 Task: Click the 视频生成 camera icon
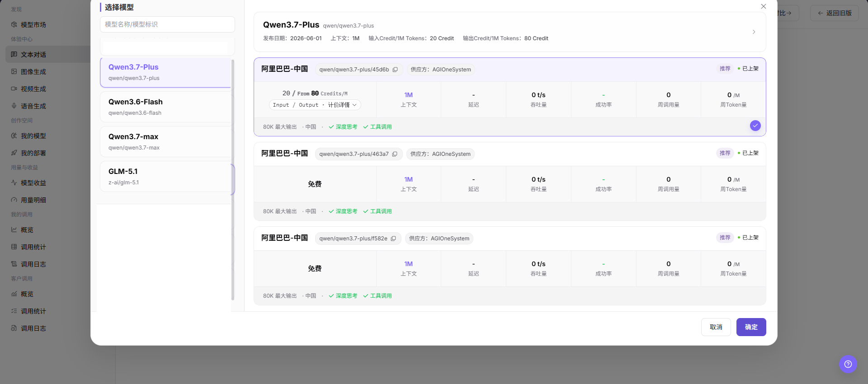(x=14, y=89)
